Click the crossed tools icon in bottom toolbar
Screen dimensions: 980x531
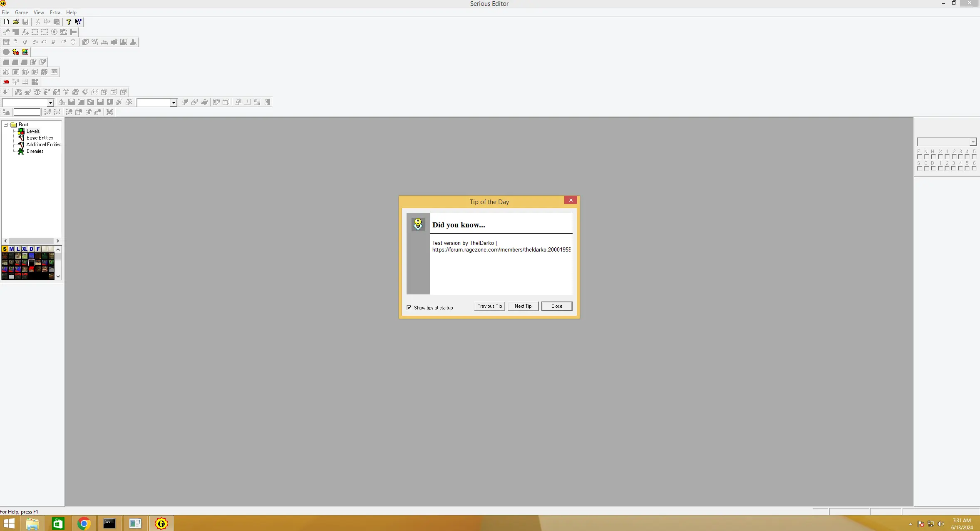pos(110,112)
